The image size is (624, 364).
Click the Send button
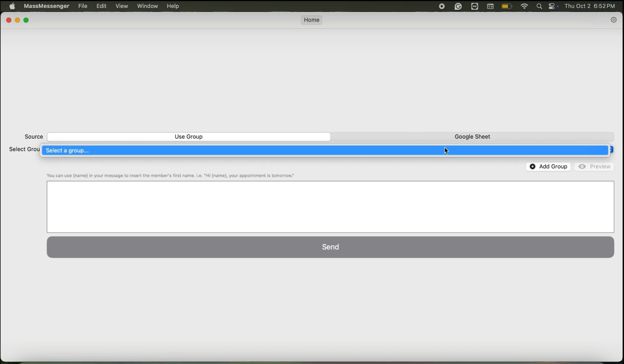pyautogui.click(x=330, y=247)
